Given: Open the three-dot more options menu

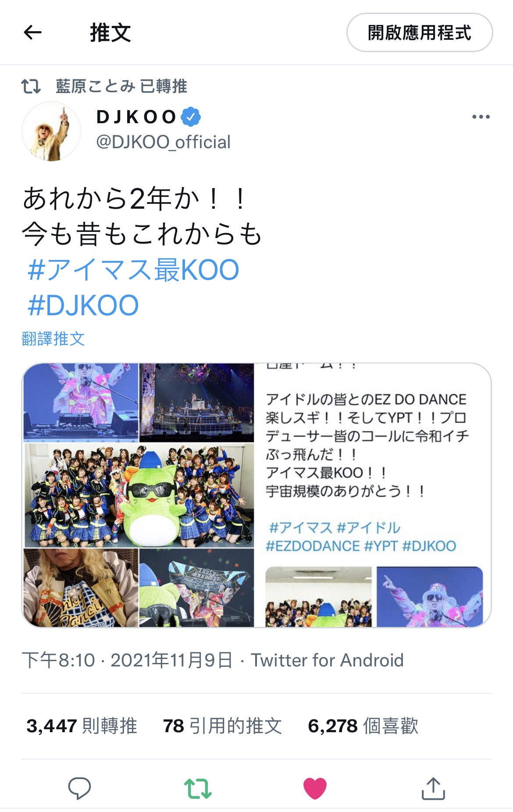Looking at the screenshot, I should tap(481, 117).
